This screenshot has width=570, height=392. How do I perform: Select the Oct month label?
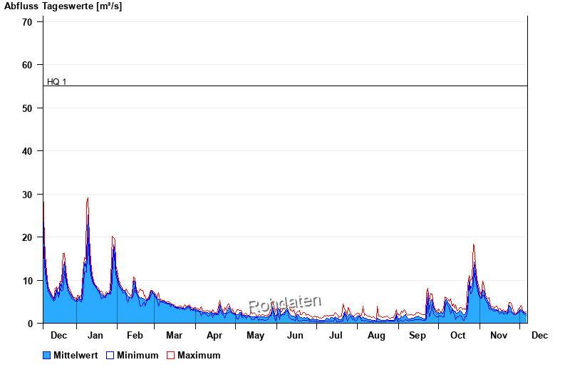(x=457, y=335)
